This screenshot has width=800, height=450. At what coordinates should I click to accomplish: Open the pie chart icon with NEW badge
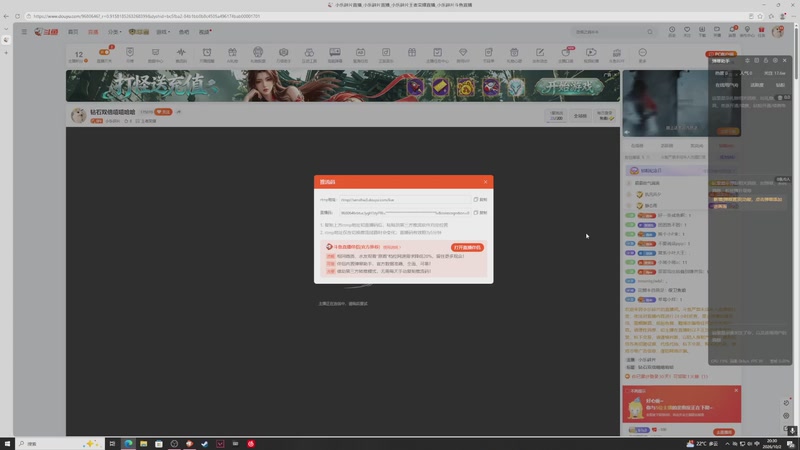tap(566, 53)
